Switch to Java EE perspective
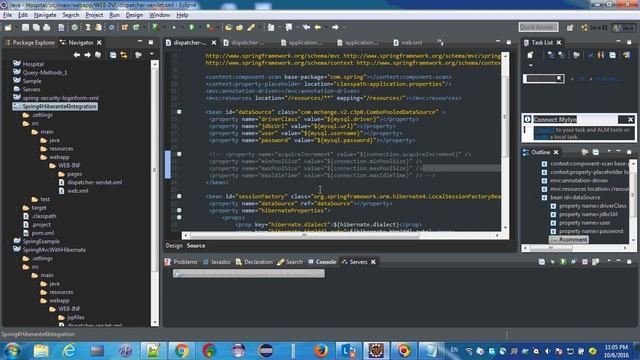This screenshot has height=360, width=640. pyautogui.click(x=595, y=27)
